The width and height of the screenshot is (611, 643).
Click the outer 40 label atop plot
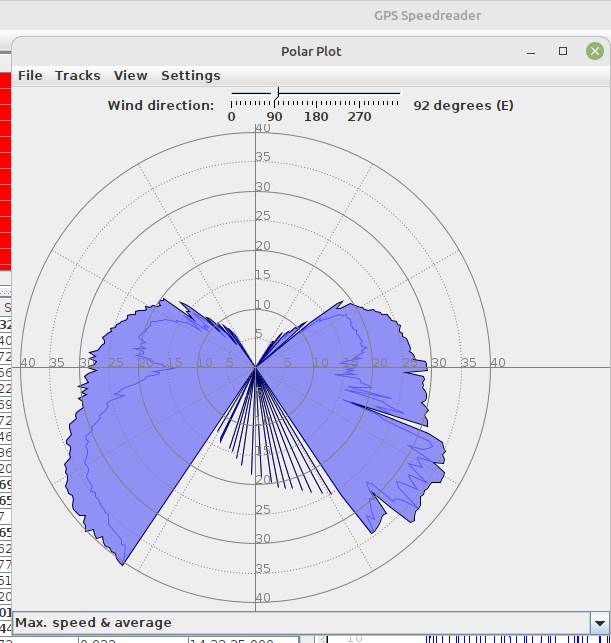262,128
